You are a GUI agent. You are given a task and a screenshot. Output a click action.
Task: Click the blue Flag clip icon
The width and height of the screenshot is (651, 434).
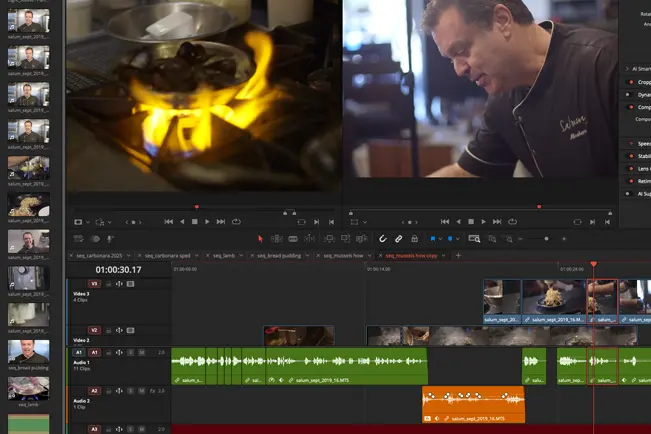433,239
